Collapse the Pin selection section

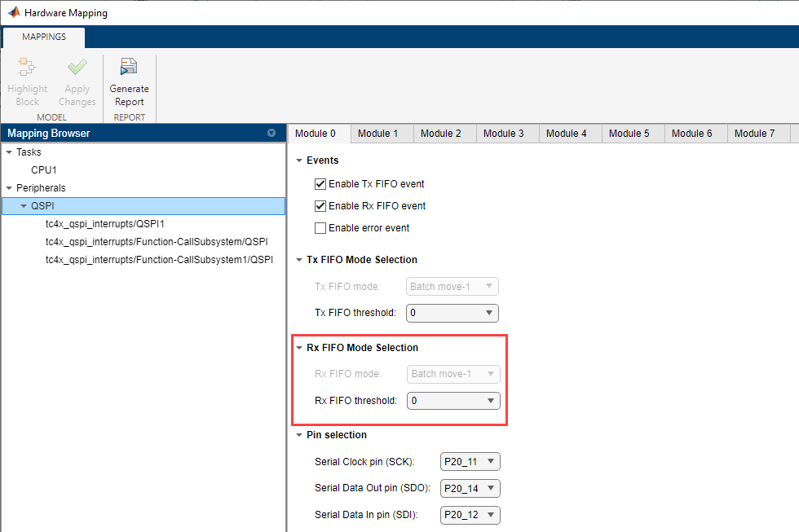tap(299, 435)
